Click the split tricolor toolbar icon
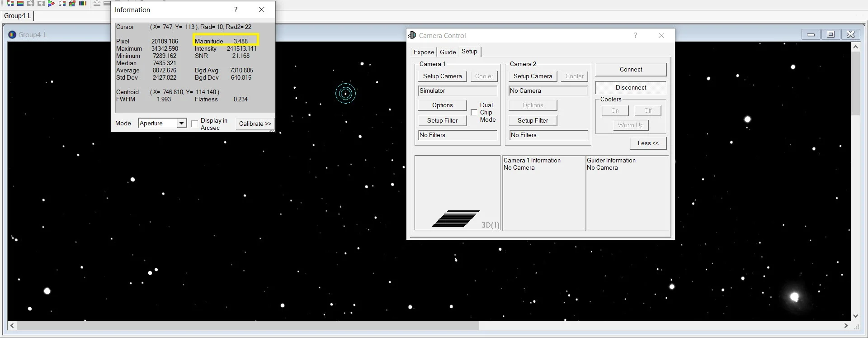Image resolution: width=868 pixels, height=338 pixels. 62,3
